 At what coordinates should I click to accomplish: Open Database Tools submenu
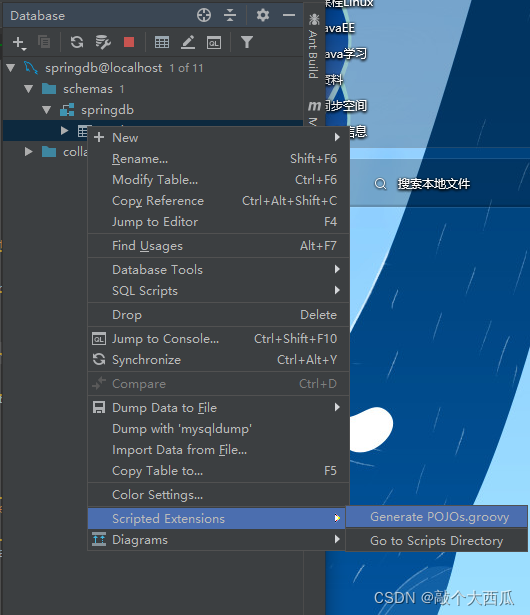(x=218, y=270)
